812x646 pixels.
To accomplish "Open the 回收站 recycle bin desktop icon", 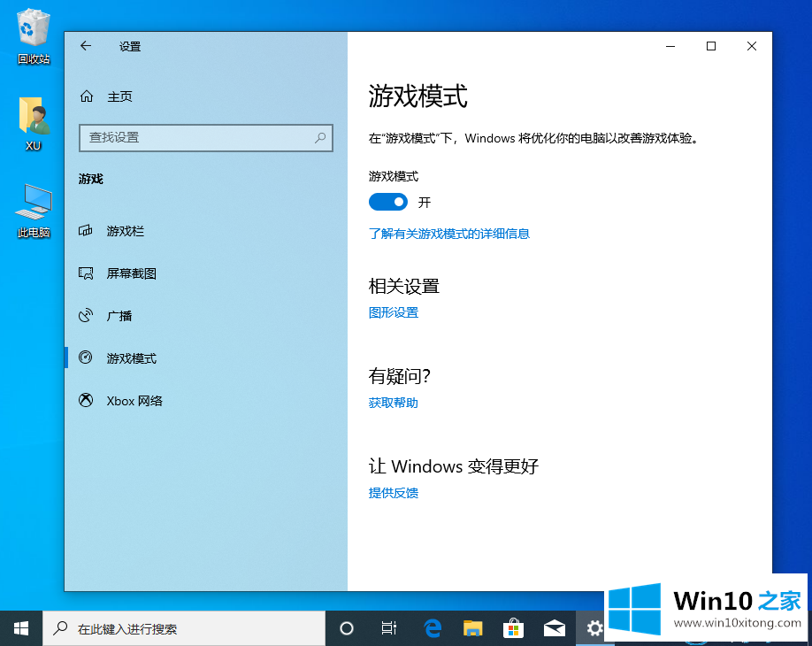I will click(34, 36).
